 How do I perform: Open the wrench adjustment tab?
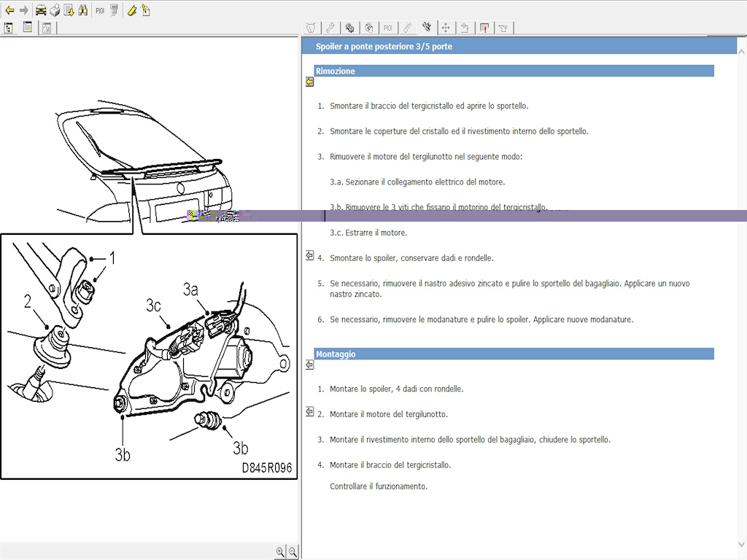(x=330, y=28)
